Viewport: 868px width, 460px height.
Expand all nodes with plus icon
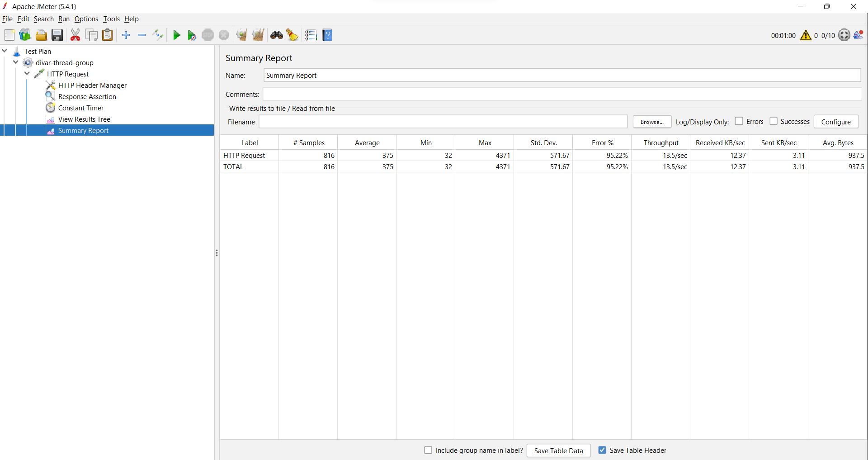coord(126,35)
